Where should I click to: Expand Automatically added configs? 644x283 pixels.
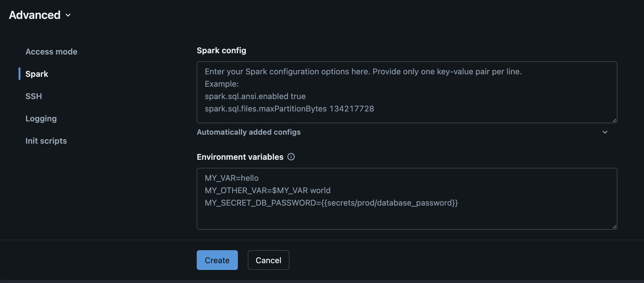[248, 132]
